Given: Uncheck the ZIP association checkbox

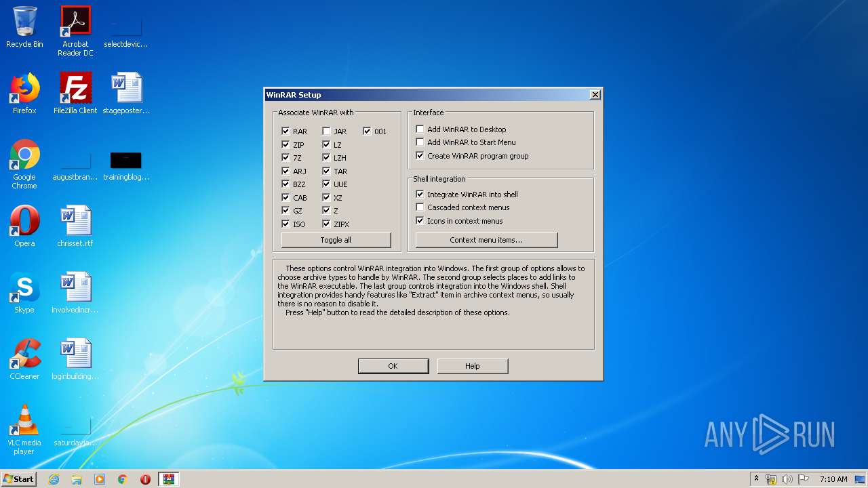Looking at the screenshot, I should (x=285, y=144).
